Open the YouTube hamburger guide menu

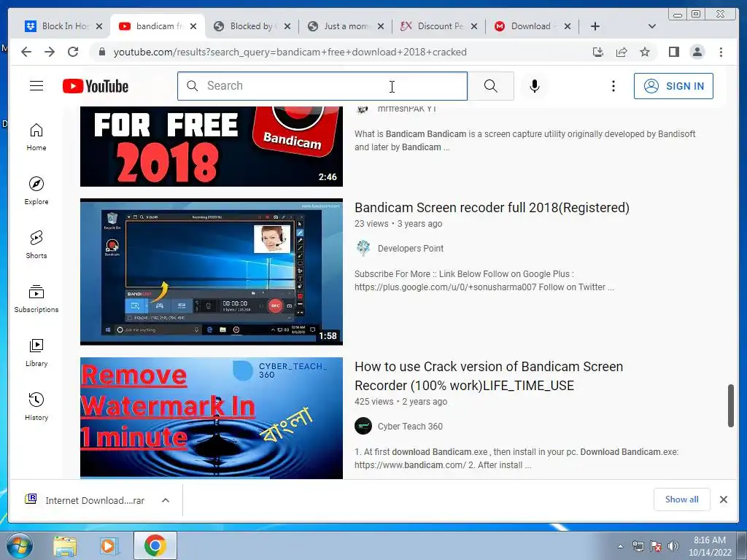[x=36, y=86]
